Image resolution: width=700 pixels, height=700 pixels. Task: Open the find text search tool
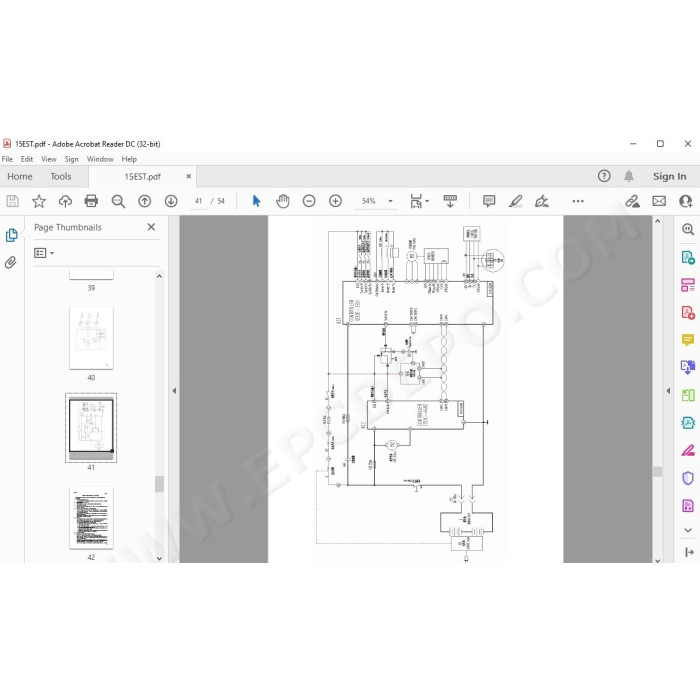(x=118, y=201)
